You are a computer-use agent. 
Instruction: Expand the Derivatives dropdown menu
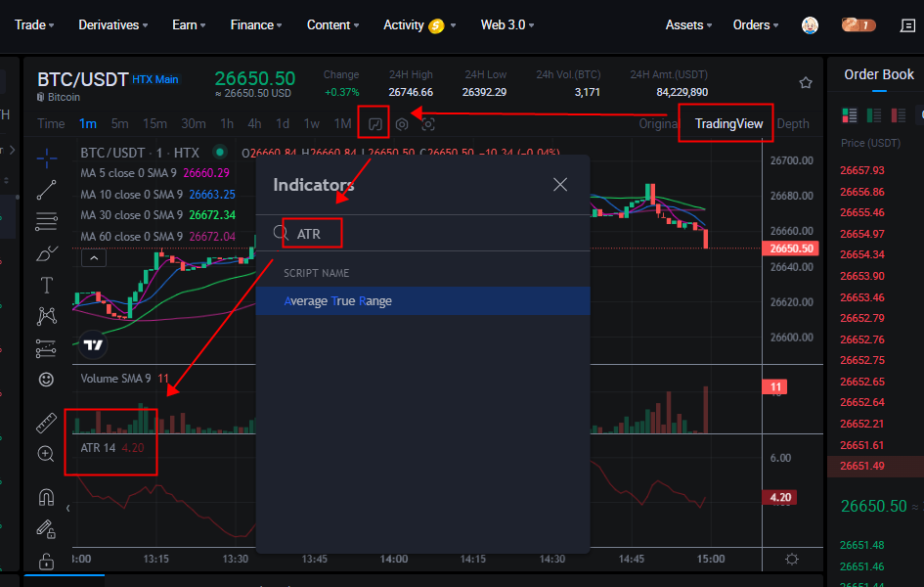coord(113,24)
